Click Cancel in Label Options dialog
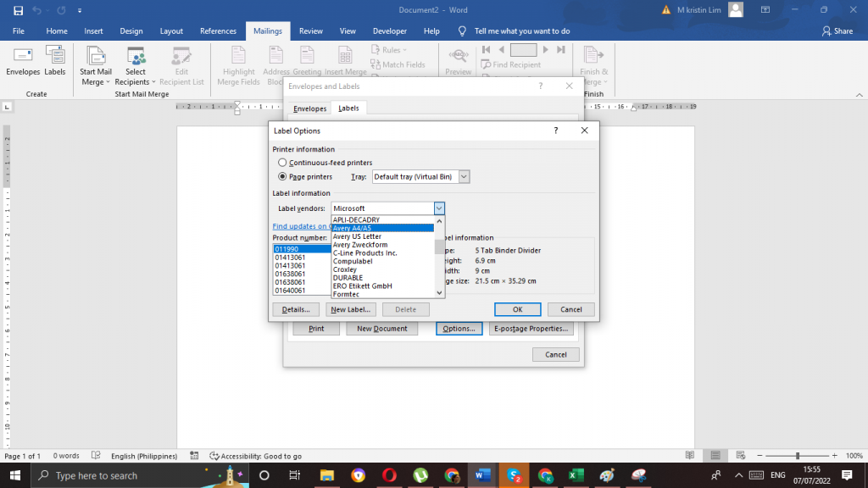 tap(570, 309)
